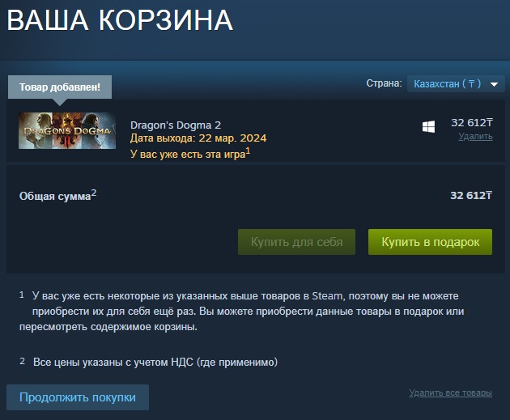Remove the game via the Удалить link
The image size is (510, 420).
click(475, 136)
